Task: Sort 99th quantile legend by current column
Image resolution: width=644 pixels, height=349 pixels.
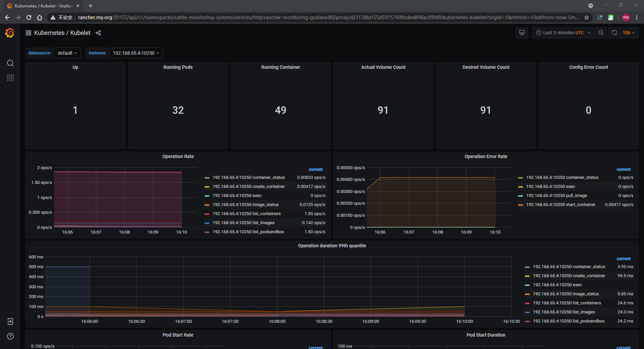Action: click(624, 259)
